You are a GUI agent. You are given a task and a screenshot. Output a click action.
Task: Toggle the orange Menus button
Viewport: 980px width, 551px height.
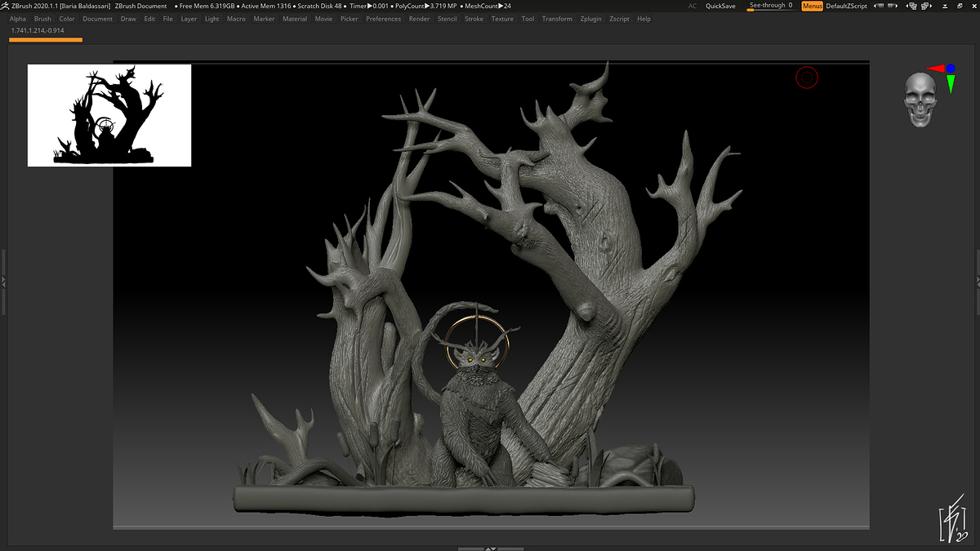[812, 6]
